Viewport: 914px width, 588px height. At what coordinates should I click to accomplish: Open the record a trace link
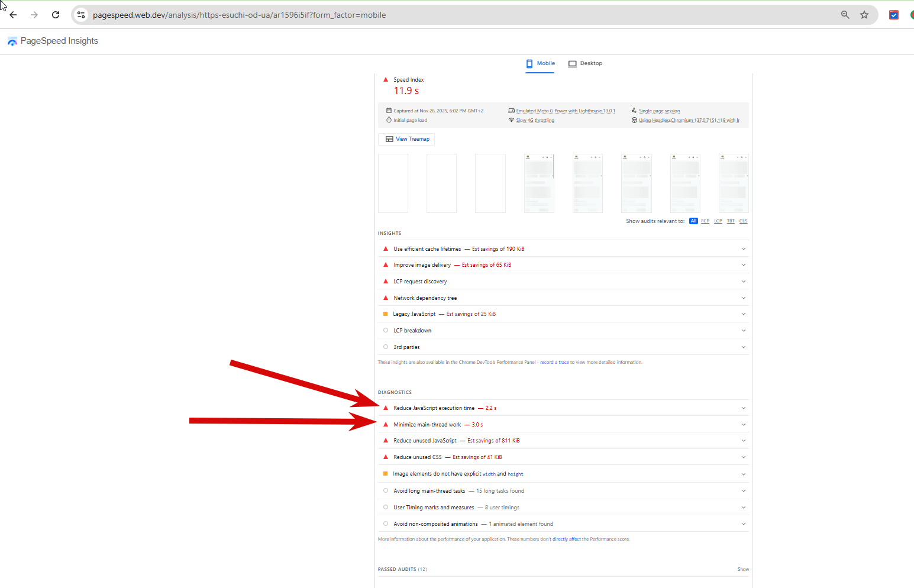(x=554, y=362)
